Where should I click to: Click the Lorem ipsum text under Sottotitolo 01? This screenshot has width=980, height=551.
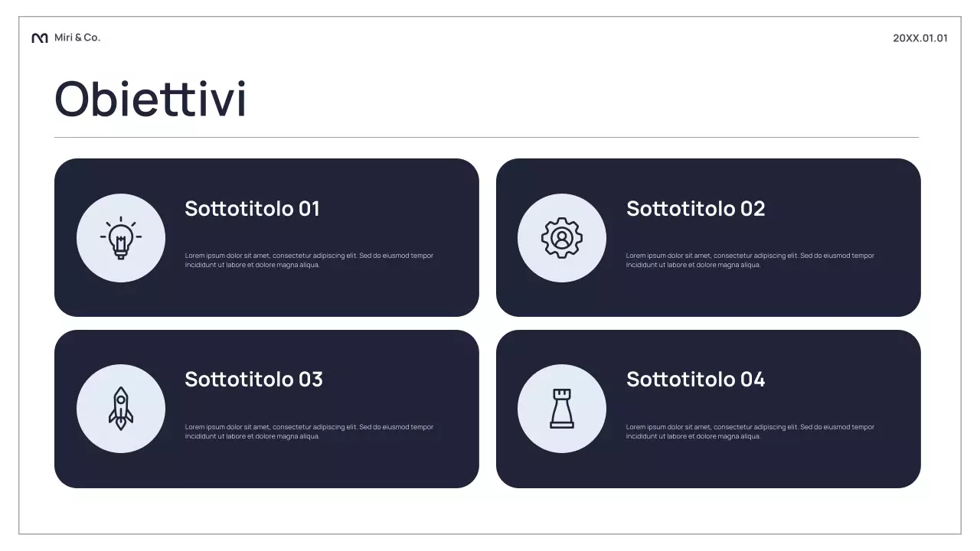point(309,260)
